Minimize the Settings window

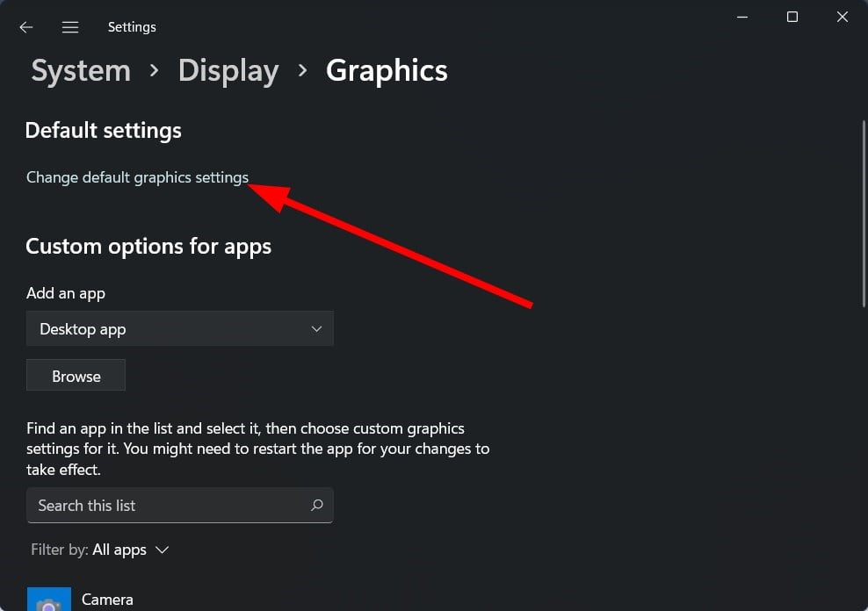coord(742,18)
